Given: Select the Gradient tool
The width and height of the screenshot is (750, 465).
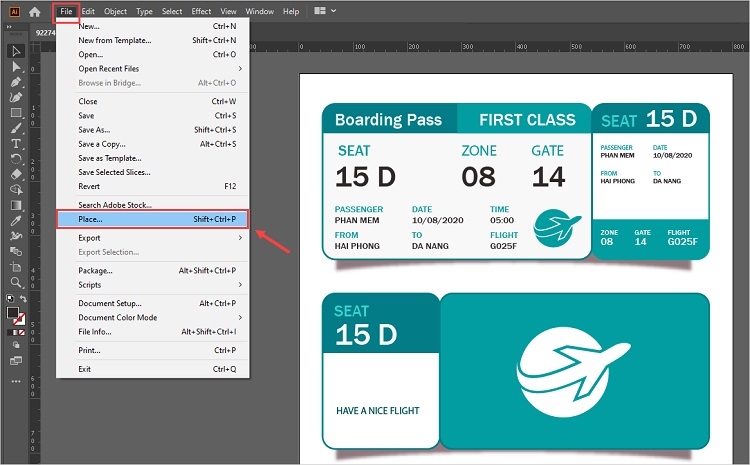Looking at the screenshot, I should point(16,205).
